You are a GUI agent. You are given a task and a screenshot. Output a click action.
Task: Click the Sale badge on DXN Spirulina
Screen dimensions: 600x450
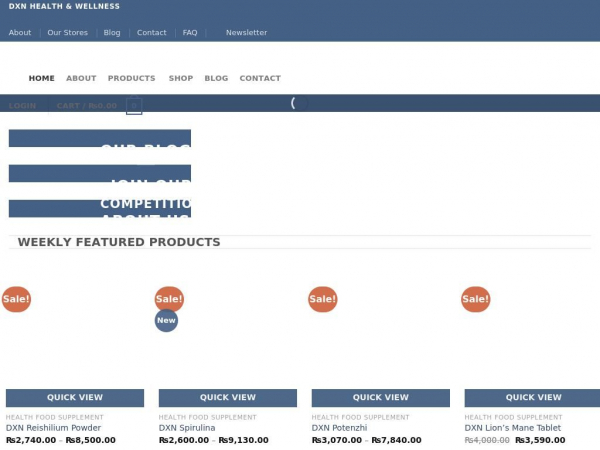point(169,299)
